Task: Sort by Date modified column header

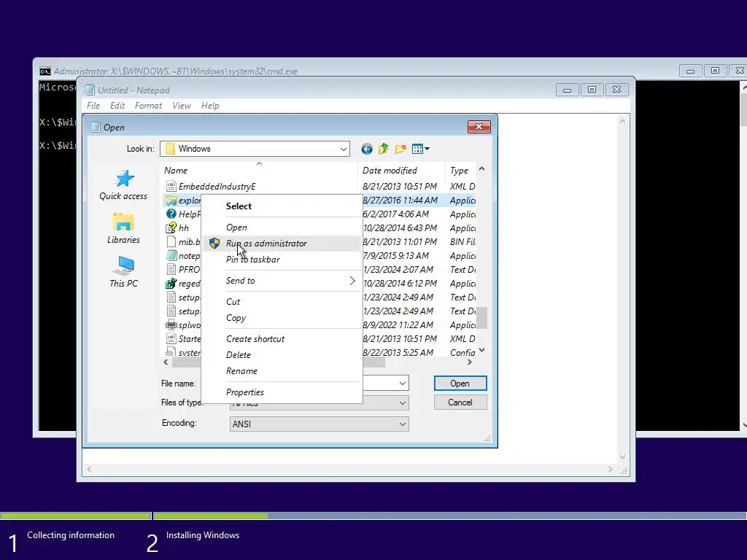Action: point(401,171)
